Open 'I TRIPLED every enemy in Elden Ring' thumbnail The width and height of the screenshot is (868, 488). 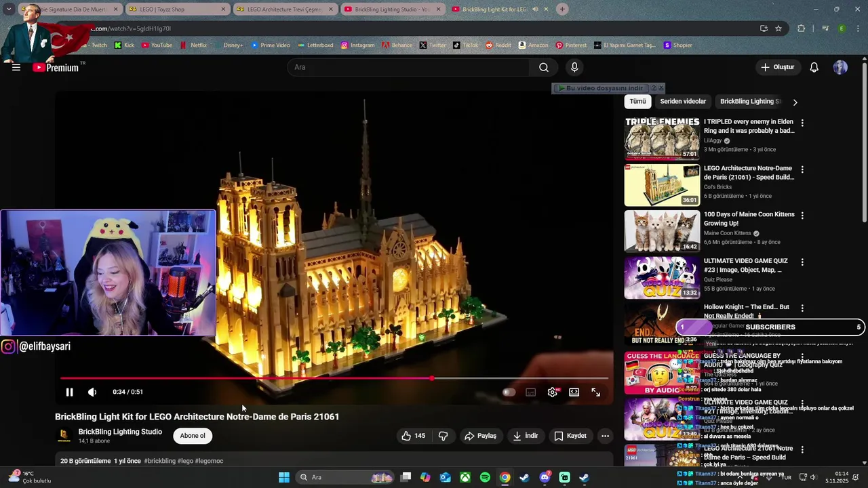coord(662,138)
